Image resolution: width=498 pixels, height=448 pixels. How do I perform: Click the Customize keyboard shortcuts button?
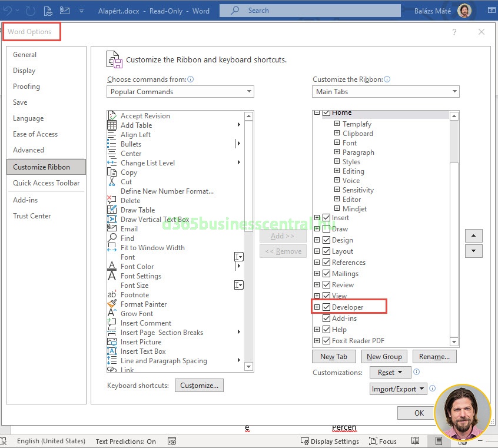tap(199, 386)
